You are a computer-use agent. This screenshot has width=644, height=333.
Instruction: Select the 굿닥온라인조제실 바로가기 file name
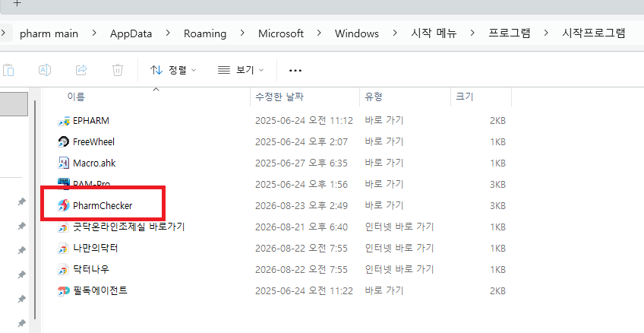(129, 227)
